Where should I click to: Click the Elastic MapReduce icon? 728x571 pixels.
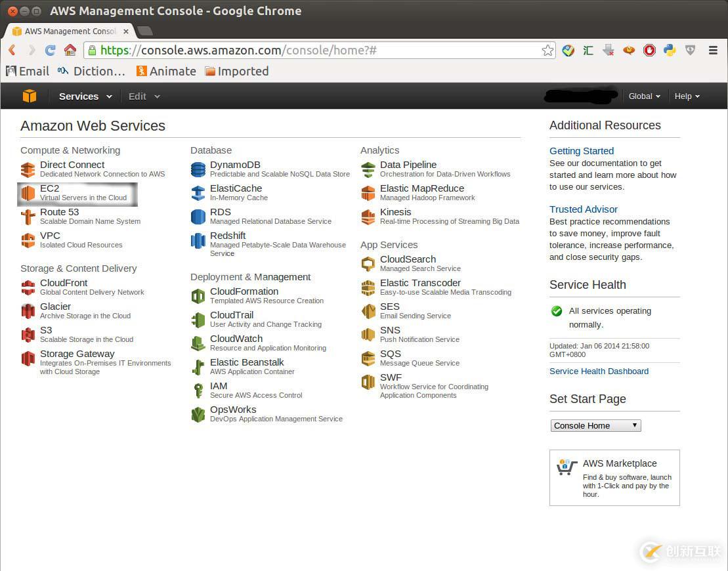click(x=368, y=193)
